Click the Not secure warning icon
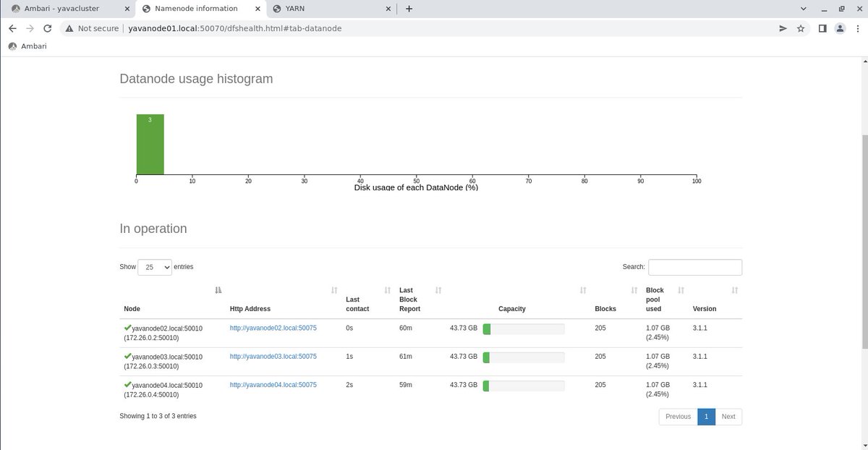 click(69, 28)
